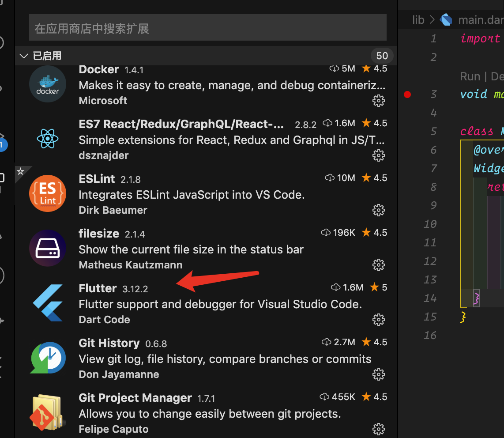Screen dimensions: 504x438
Task: Select the Git Project Manager extension title
Action: pyautogui.click(x=135, y=398)
